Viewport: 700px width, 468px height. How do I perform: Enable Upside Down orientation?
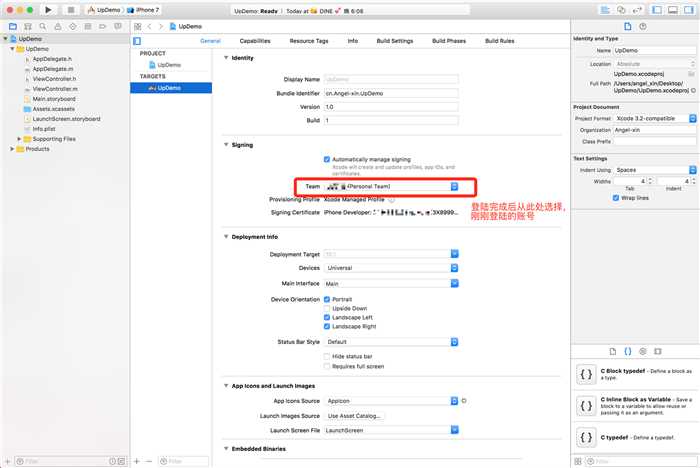(327, 309)
